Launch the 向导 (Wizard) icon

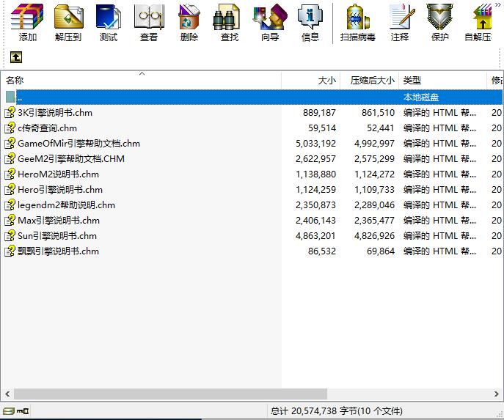(270, 23)
